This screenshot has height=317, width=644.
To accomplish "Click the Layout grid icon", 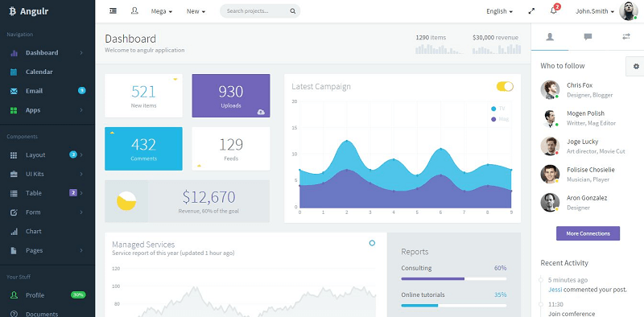I will pos(14,155).
